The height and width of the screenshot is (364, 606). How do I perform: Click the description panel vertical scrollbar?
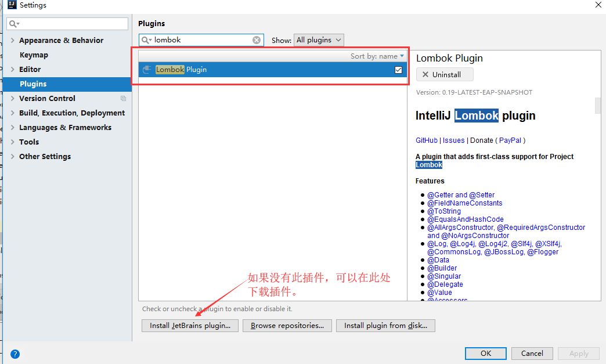tap(597, 106)
